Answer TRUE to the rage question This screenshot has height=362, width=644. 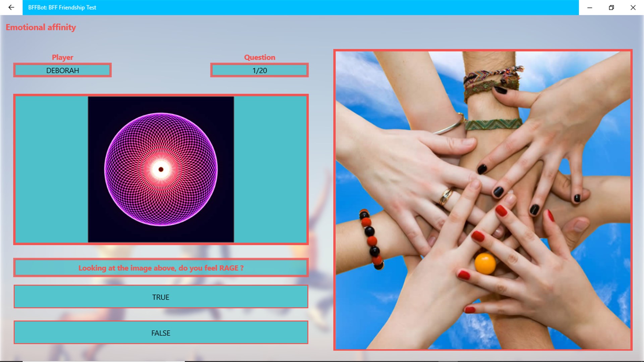coord(161,297)
